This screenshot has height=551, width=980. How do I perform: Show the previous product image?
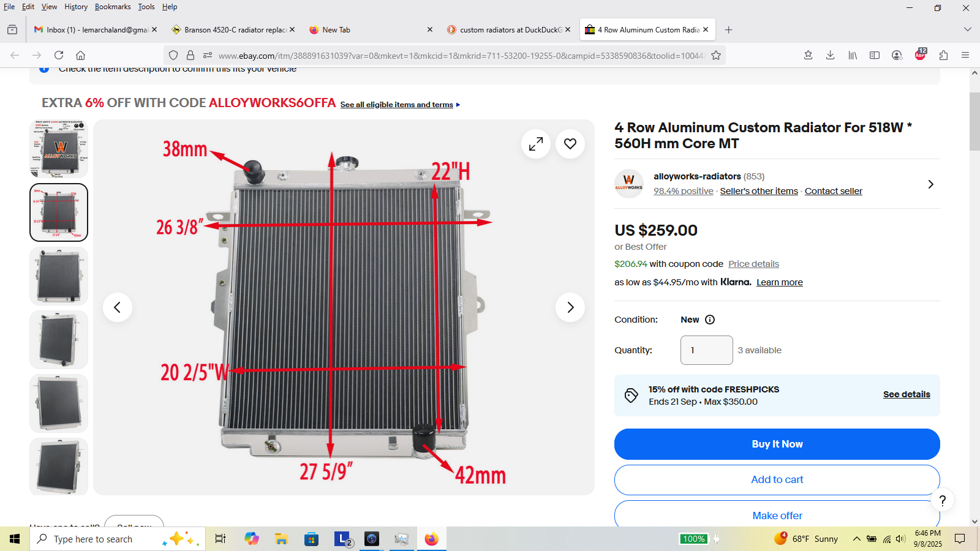118,307
